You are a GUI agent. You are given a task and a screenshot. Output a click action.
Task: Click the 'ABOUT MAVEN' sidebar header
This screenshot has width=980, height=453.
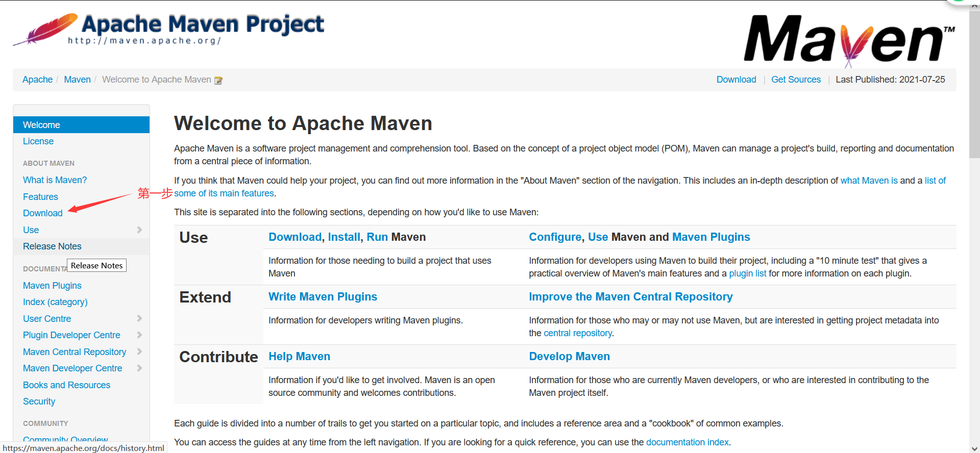pos(48,163)
